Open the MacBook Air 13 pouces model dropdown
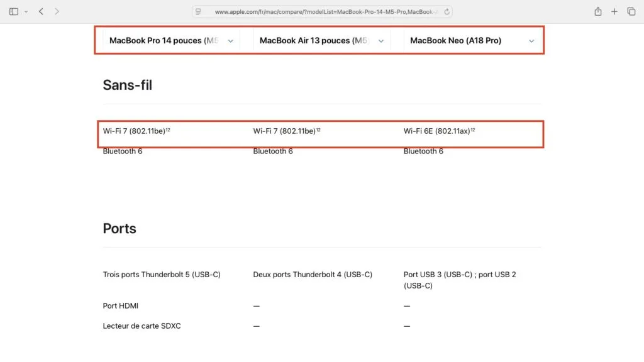The height and width of the screenshot is (362, 644). [321, 41]
